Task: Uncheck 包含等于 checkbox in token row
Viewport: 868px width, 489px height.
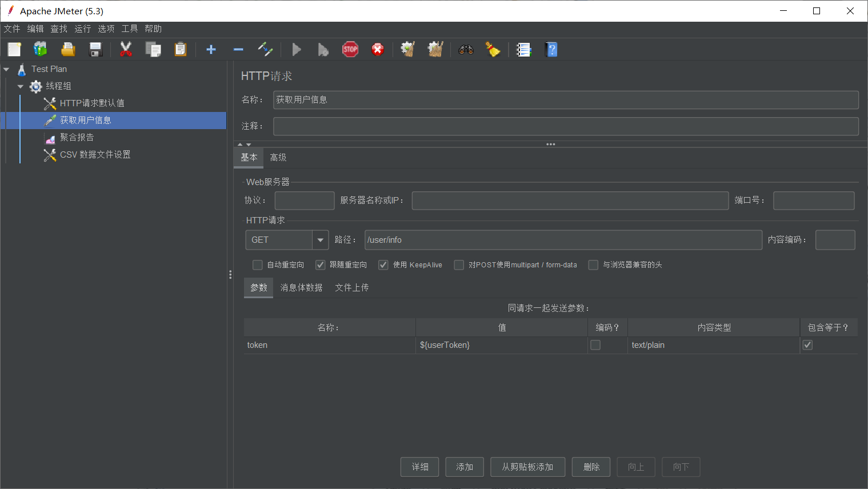Action: click(x=807, y=345)
